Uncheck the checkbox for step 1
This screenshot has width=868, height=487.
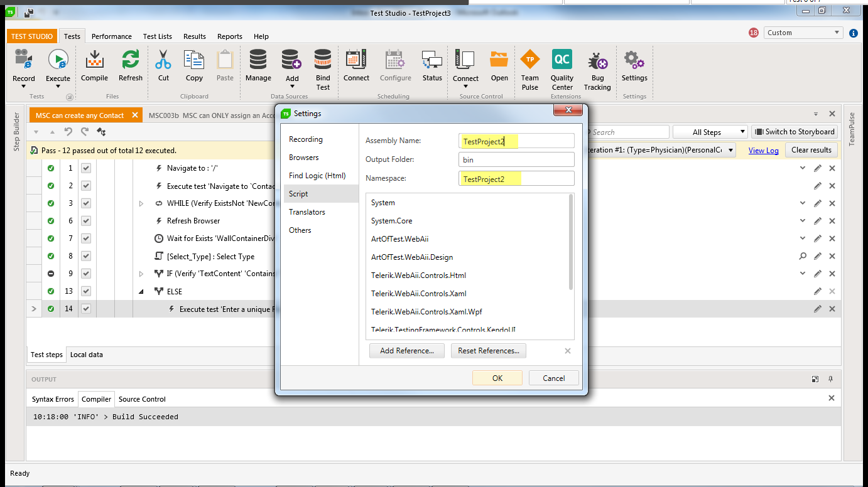tap(86, 168)
